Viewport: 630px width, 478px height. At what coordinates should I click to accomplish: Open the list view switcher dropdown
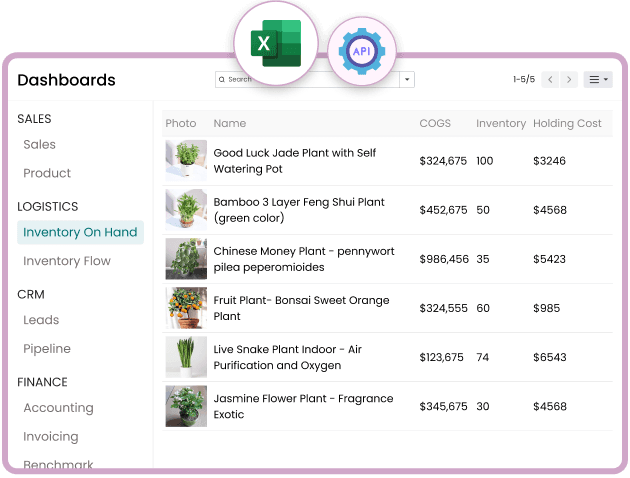pyautogui.click(x=598, y=79)
